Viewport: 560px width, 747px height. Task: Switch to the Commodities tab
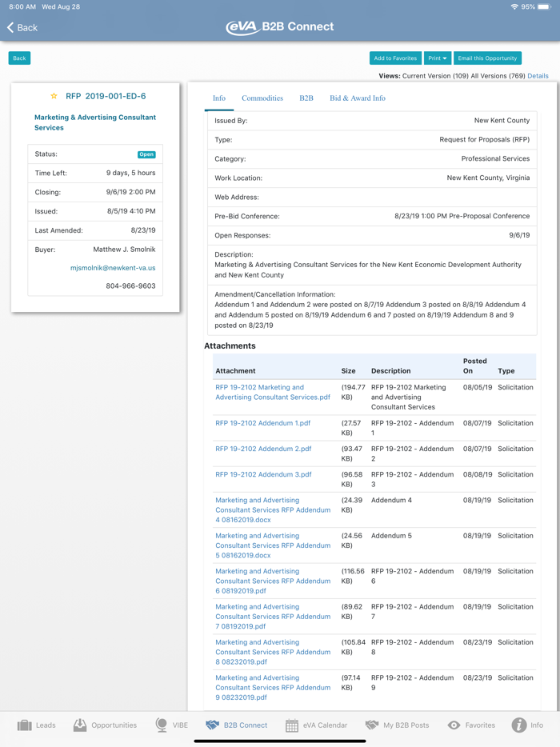click(262, 98)
